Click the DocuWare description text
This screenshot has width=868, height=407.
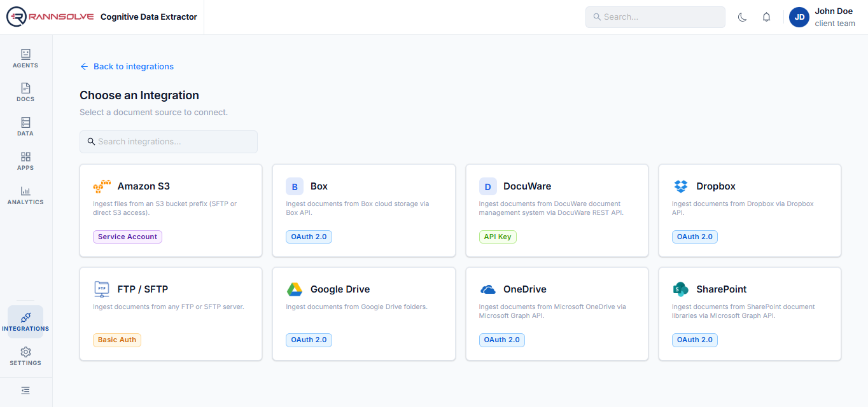(x=551, y=208)
